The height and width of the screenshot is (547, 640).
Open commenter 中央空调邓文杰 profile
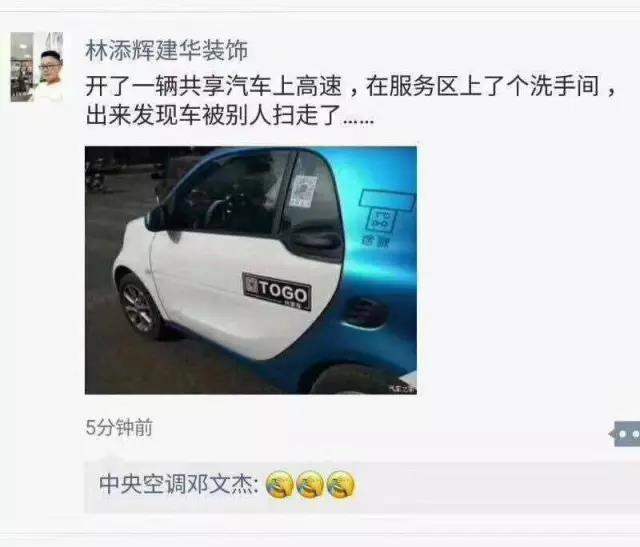[176, 485]
